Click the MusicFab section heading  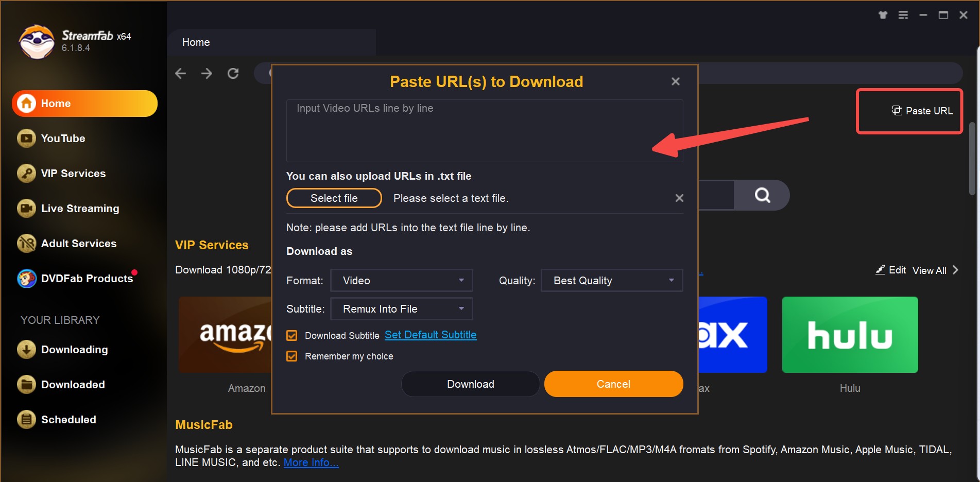tap(204, 425)
